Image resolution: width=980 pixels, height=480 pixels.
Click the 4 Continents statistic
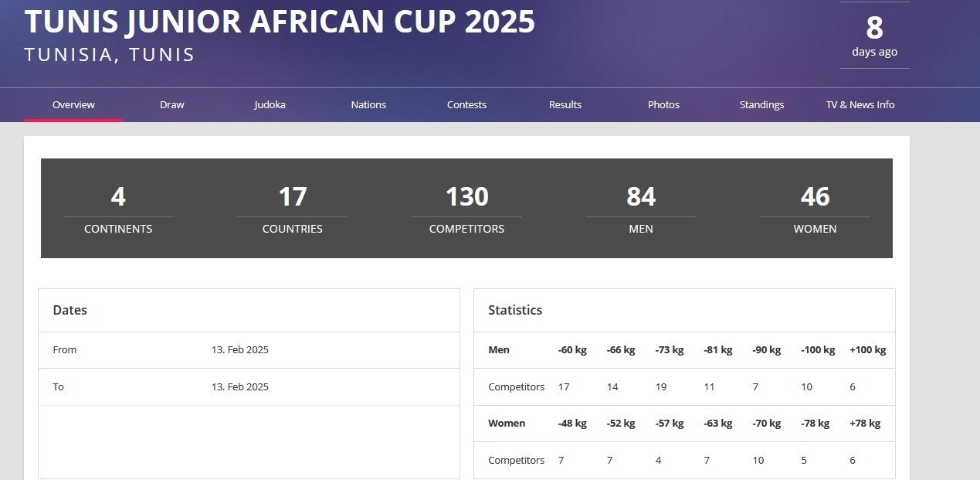tap(118, 208)
